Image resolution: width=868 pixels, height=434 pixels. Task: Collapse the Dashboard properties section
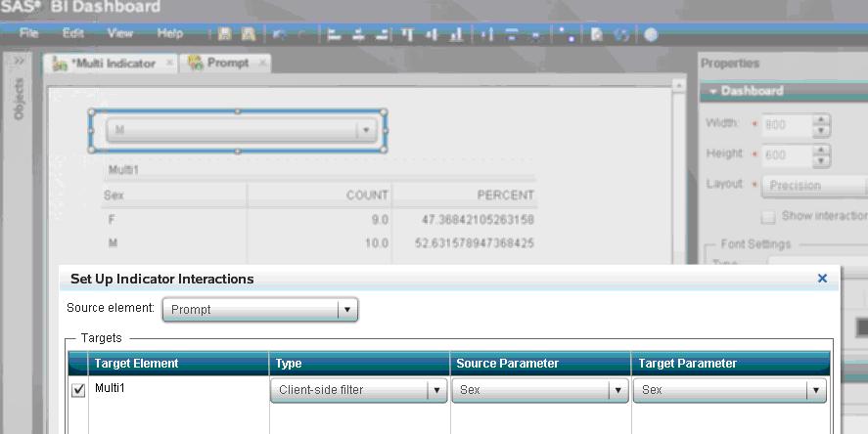pyautogui.click(x=713, y=91)
